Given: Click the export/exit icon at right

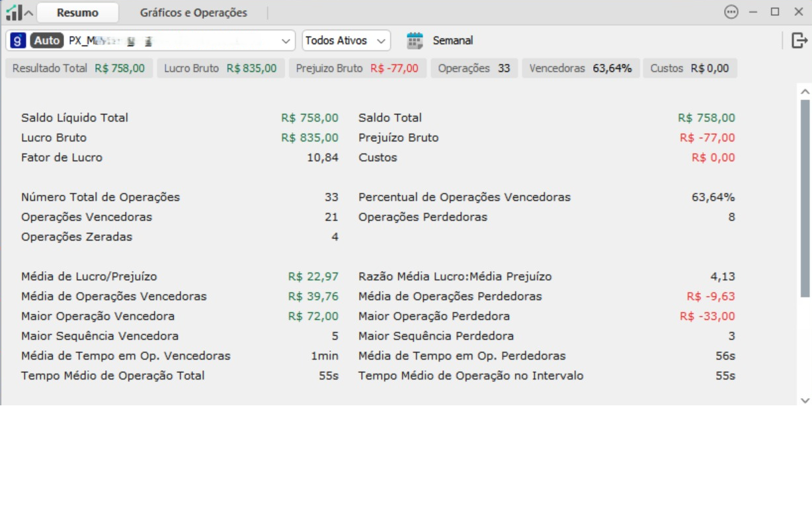Looking at the screenshot, I should (x=799, y=40).
